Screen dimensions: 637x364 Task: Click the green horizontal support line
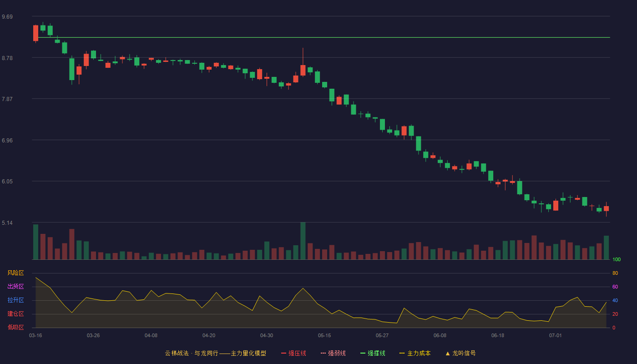(x=324, y=37)
